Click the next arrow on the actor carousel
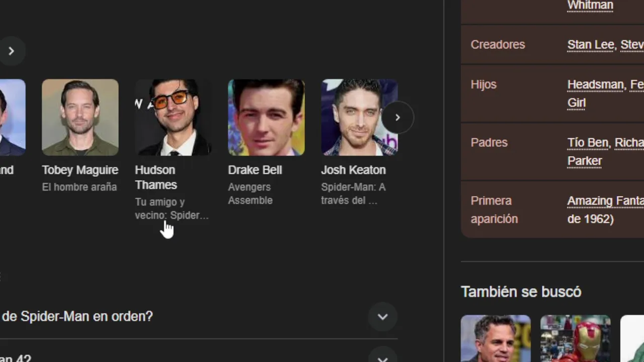This screenshot has height=362, width=644. coord(397,118)
